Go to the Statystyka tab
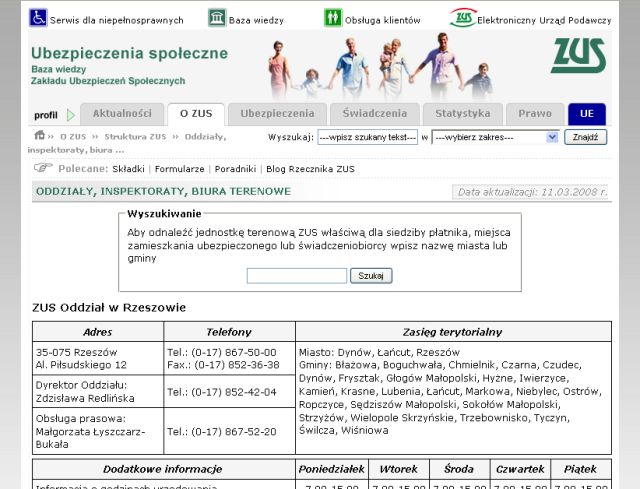 [x=462, y=114]
